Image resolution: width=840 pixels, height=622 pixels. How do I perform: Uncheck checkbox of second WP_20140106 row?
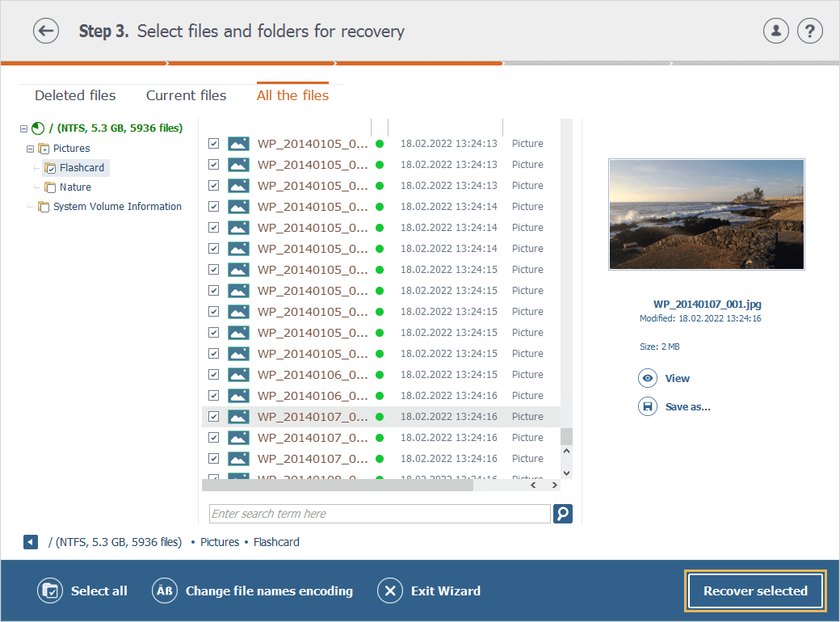pyautogui.click(x=214, y=395)
